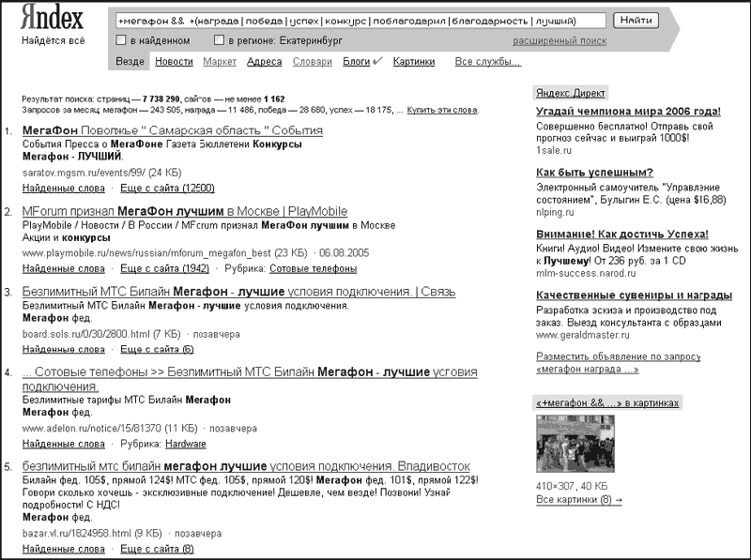Open the Адреса tab
Screen dimensions: 751x560
pyautogui.click(x=265, y=62)
